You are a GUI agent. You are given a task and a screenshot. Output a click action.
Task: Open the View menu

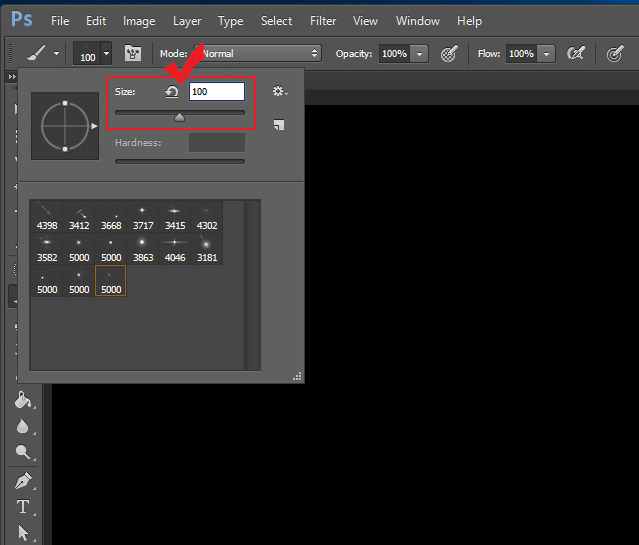[365, 21]
